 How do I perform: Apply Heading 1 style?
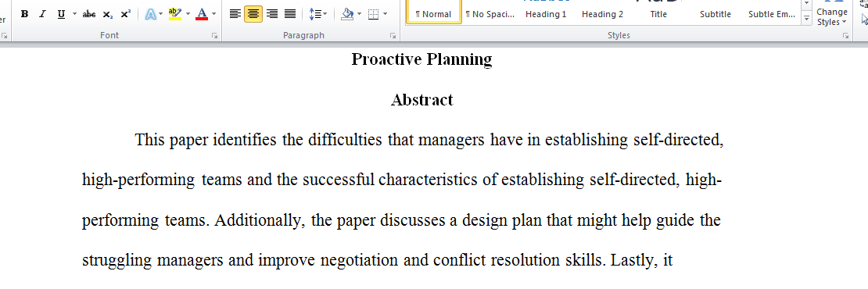tap(546, 12)
